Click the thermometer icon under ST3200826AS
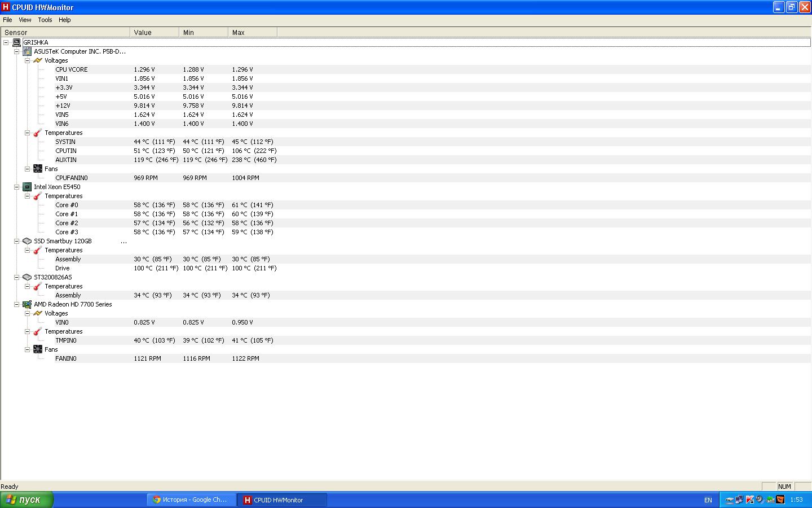This screenshot has height=508, width=812. point(38,286)
